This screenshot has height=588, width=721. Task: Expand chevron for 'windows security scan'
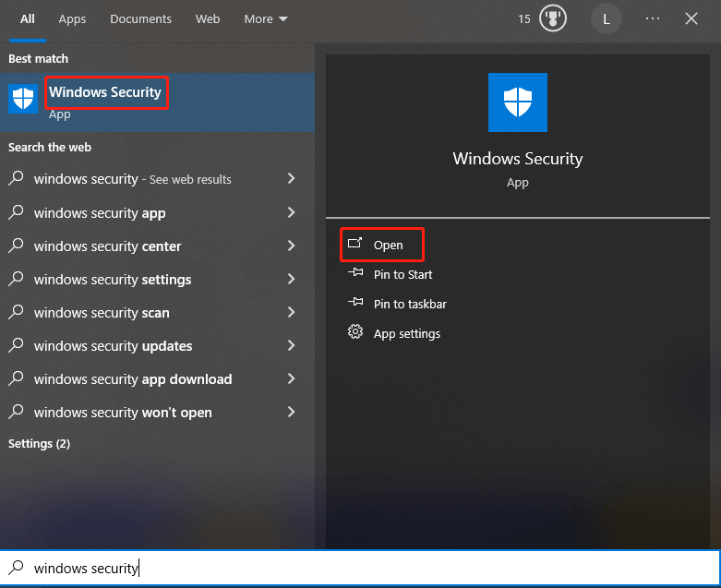(x=291, y=312)
